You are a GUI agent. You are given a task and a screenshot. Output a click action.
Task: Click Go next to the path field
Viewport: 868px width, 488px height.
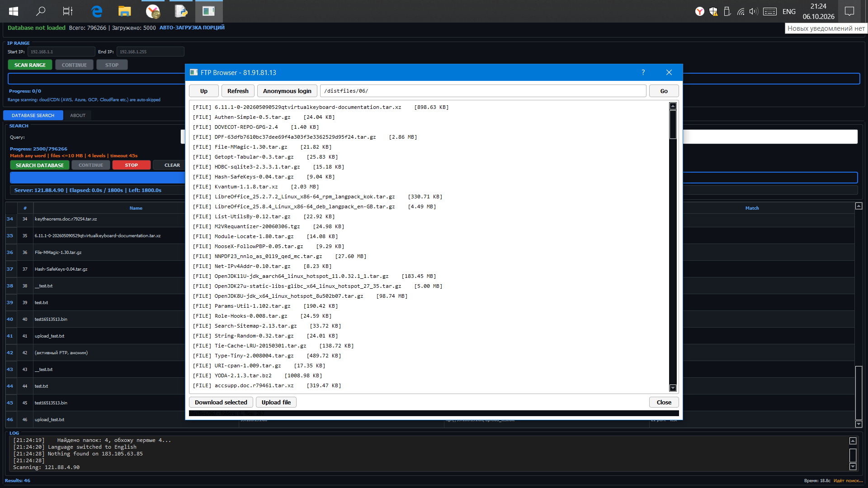click(664, 91)
